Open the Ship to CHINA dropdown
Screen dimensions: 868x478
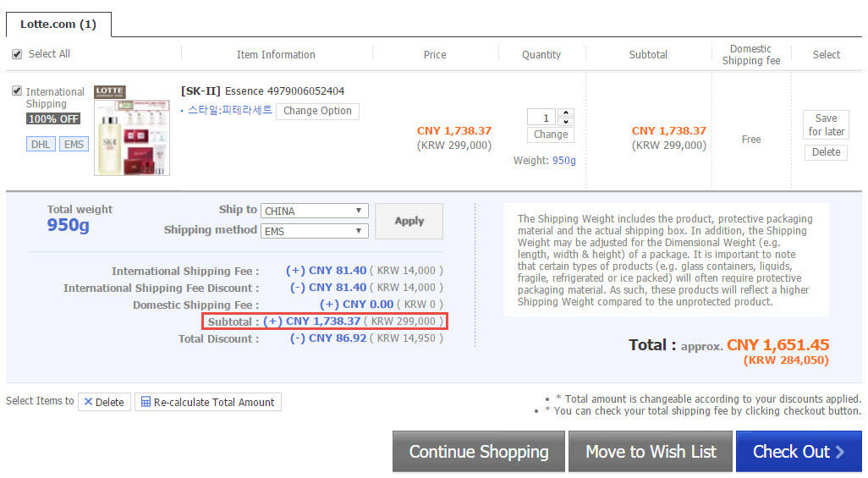point(315,211)
